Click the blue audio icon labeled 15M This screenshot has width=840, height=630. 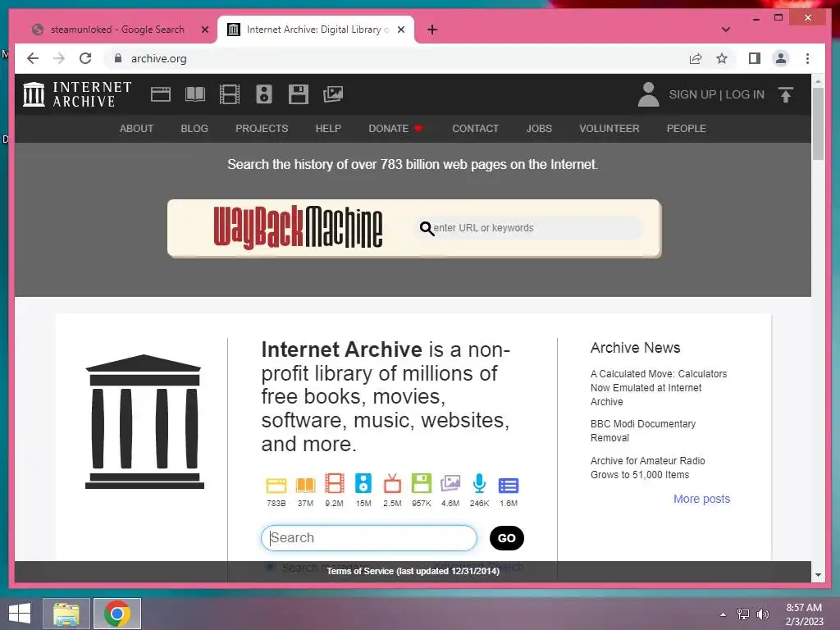[x=363, y=483]
